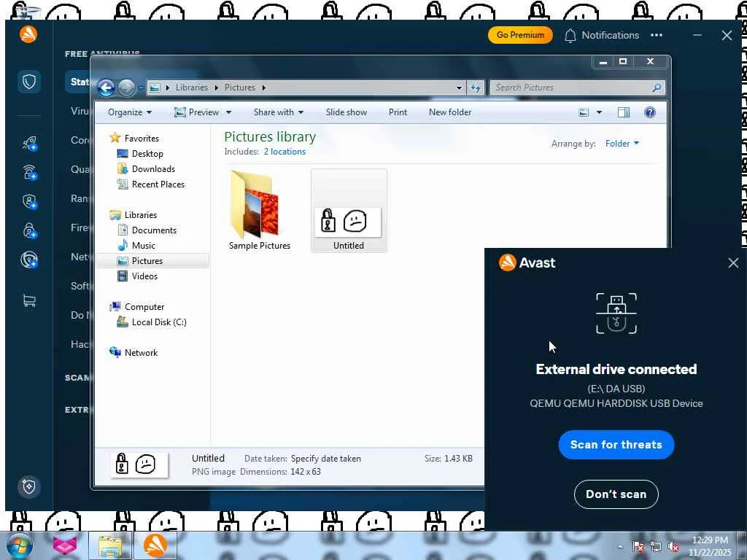747x560 pixels.
Task: Click Libraries in the address breadcrumb
Action: click(x=192, y=87)
